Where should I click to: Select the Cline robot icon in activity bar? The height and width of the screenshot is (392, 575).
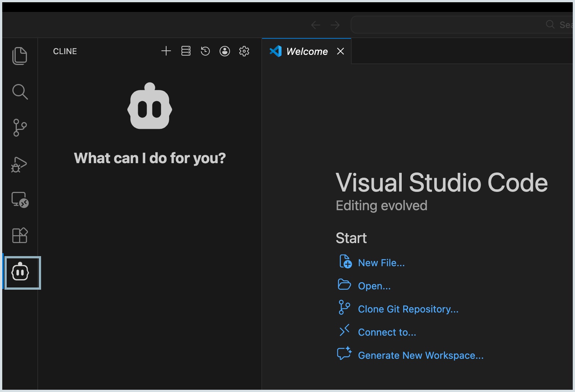pyautogui.click(x=20, y=272)
